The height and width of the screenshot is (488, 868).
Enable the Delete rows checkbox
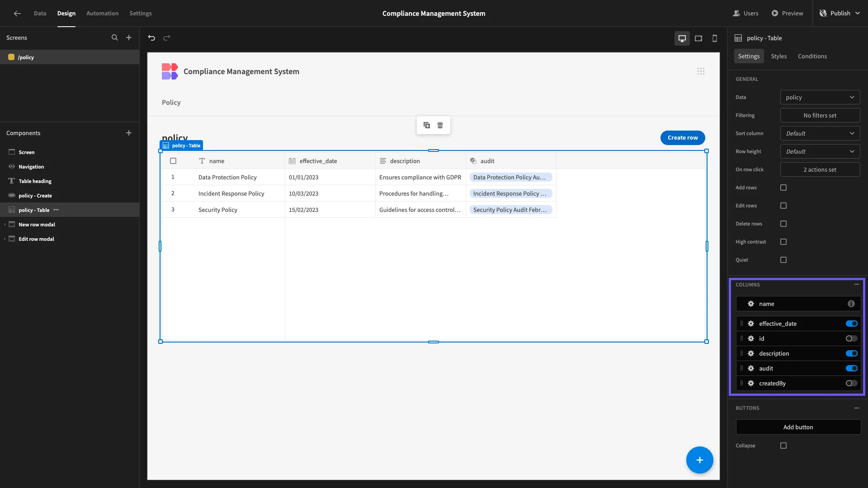point(783,224)
